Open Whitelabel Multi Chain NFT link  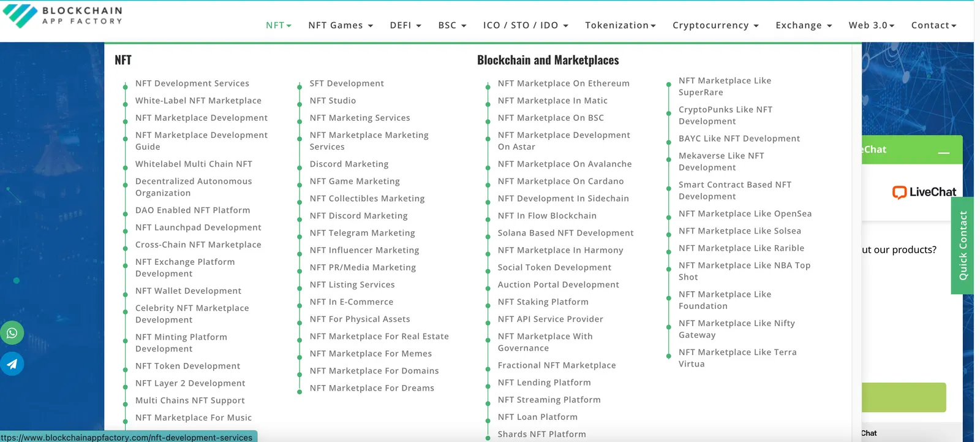pos(194,164)
